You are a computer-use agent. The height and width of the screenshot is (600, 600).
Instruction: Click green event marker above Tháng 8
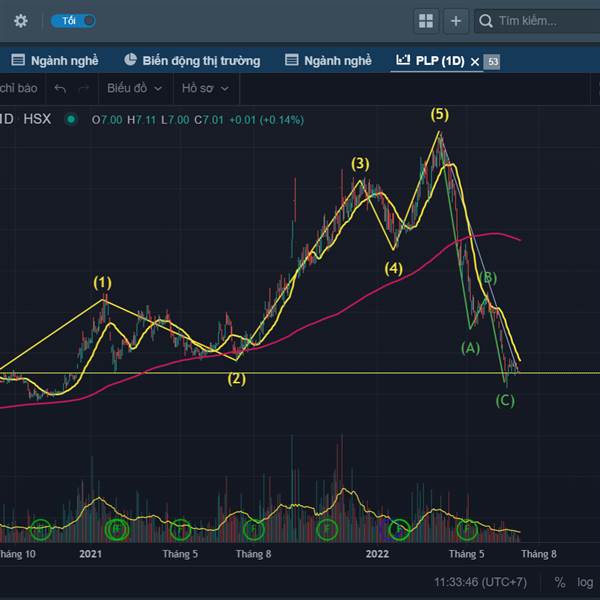(x=254, y=530)
